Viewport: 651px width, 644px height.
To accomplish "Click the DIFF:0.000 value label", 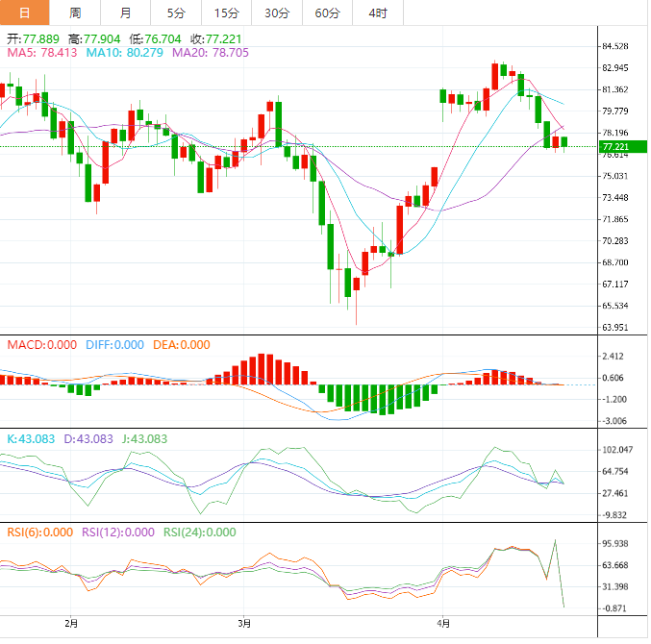I will tap(115, 345).
